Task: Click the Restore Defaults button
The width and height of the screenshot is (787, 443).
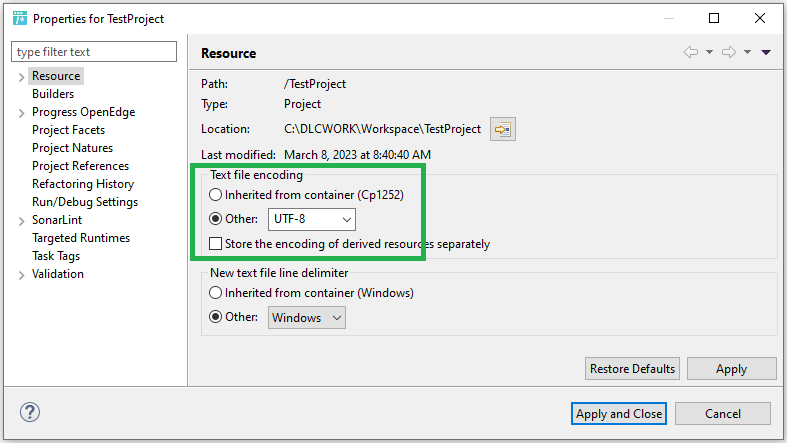Action: coord(632,369)
